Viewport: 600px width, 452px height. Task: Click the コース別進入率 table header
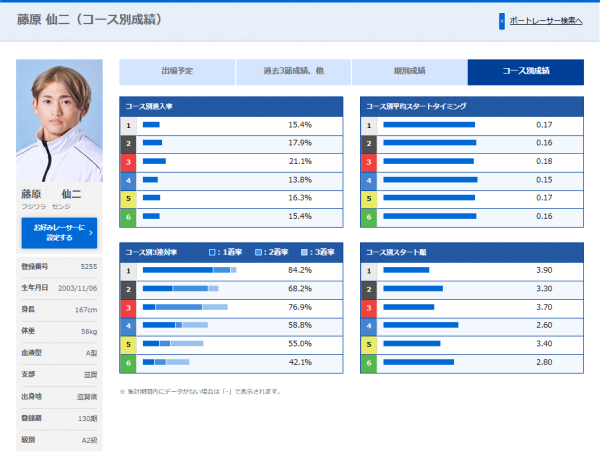tap(231, 107)
